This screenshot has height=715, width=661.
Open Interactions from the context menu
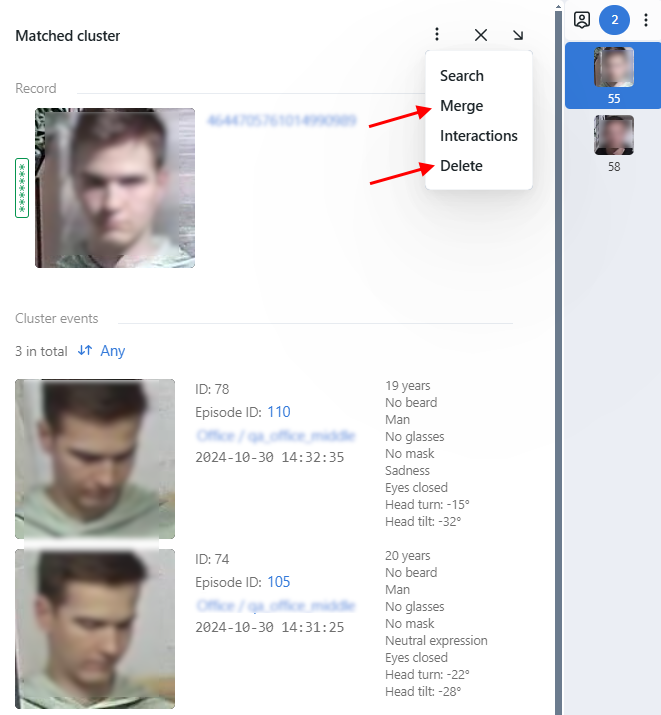478,136
